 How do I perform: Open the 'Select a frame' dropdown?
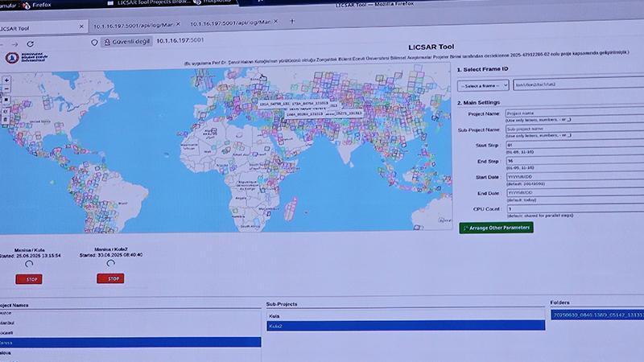pyautogui.click(x=482, y=85)
